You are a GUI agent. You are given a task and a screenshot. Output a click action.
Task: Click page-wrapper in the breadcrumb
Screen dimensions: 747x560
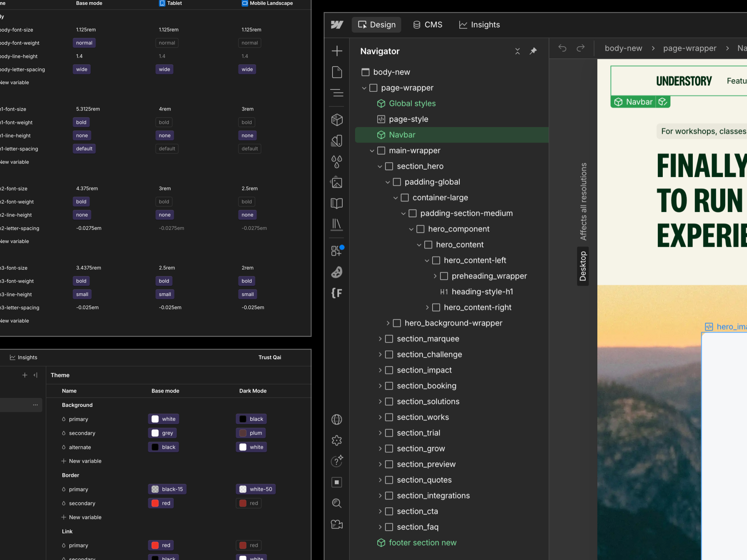(x=690, y=48)
